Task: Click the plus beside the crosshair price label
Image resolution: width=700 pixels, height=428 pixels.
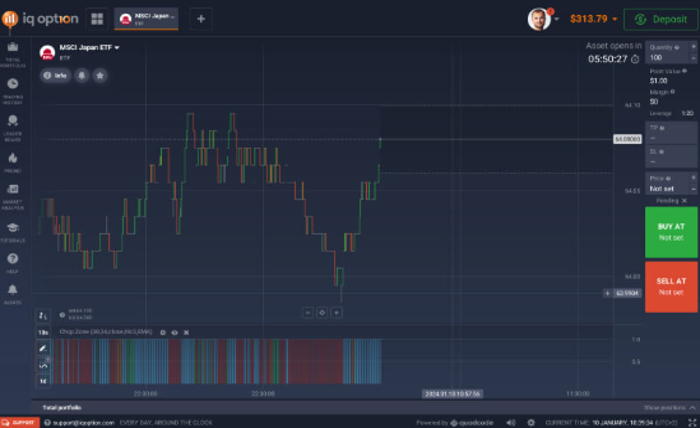Action: (607, 293)
